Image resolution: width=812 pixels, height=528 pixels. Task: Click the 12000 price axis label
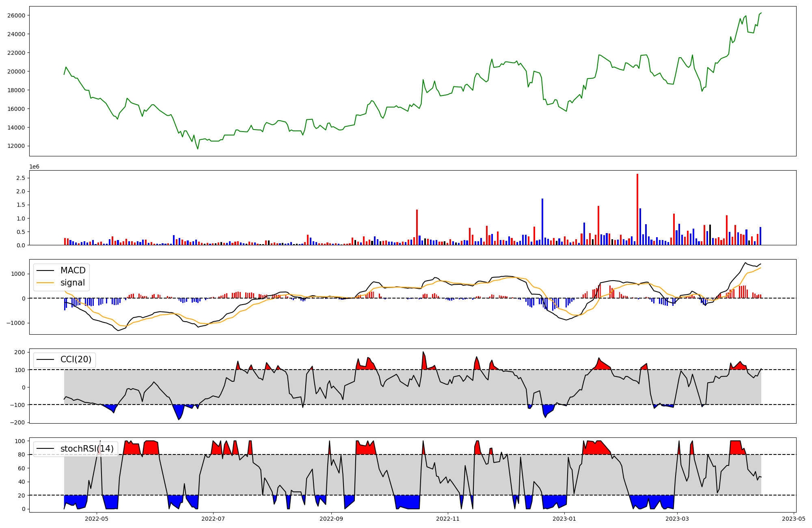[16, 146]
